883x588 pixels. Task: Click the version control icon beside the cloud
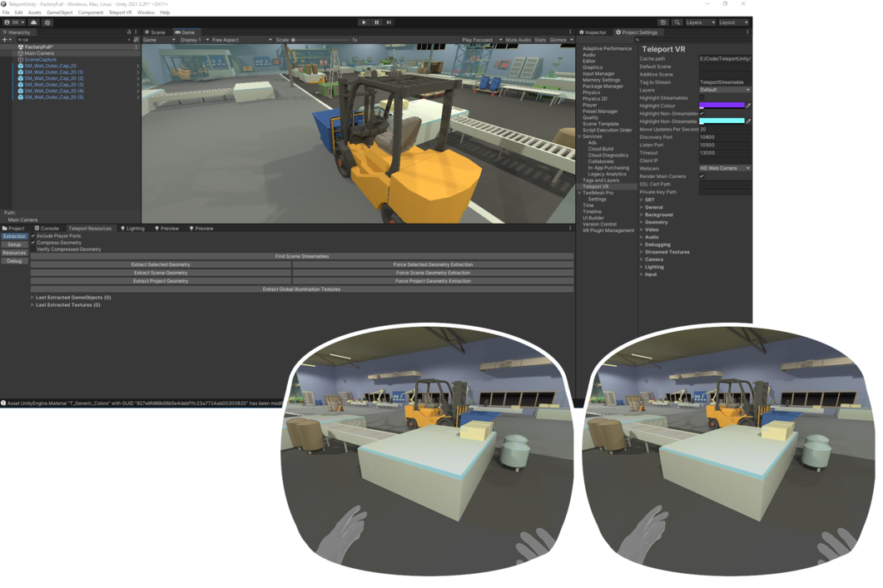tap(47, 22)
